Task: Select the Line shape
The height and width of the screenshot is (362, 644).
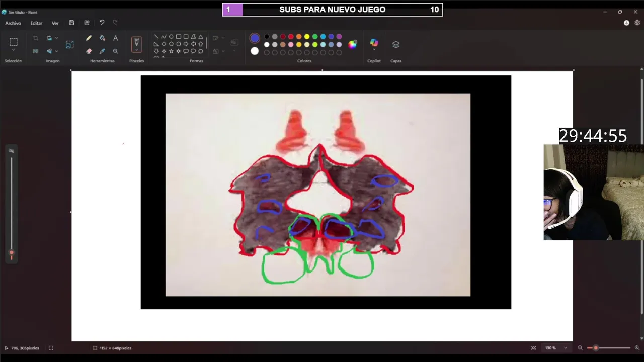Action: 156,37
